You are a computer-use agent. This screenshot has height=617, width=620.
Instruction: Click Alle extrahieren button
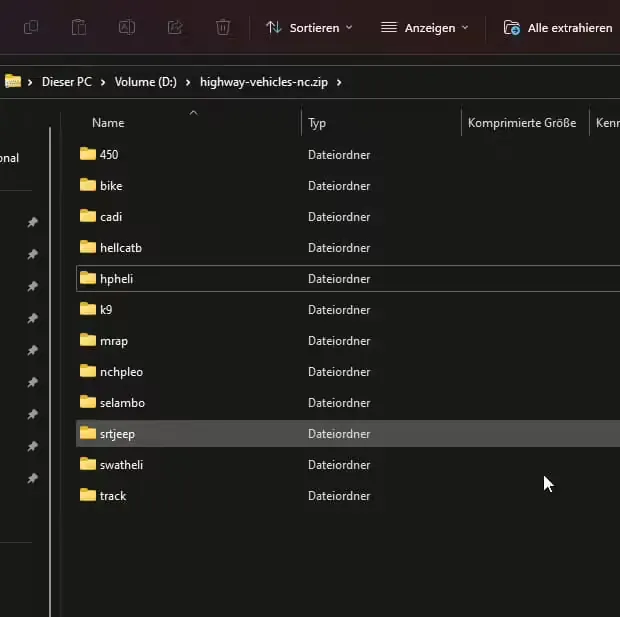pos(558,28)
